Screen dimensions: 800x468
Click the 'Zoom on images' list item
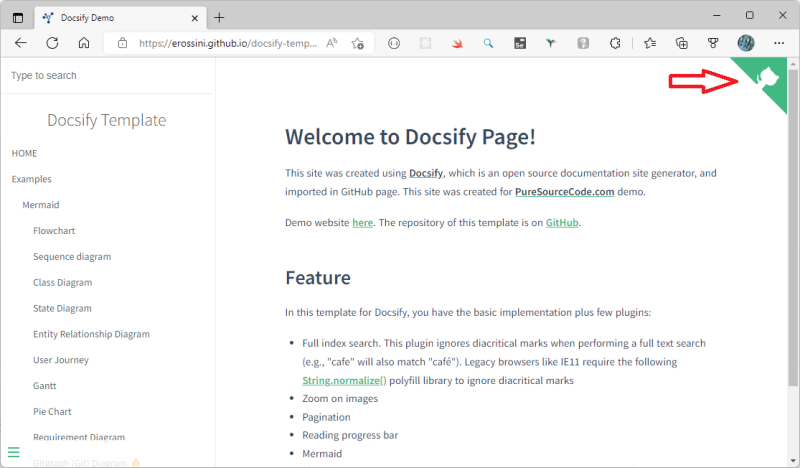tap(340, 399)
